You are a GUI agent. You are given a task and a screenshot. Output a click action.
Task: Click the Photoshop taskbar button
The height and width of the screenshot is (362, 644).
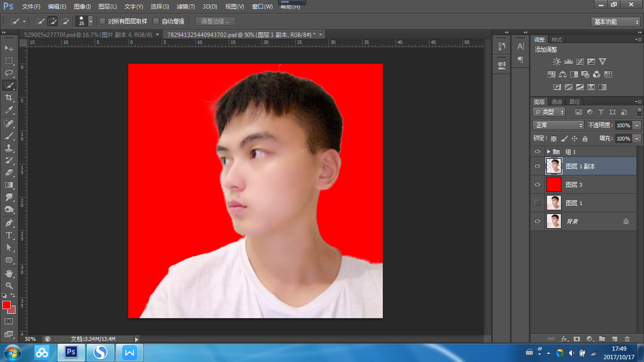tap(71, 353)
